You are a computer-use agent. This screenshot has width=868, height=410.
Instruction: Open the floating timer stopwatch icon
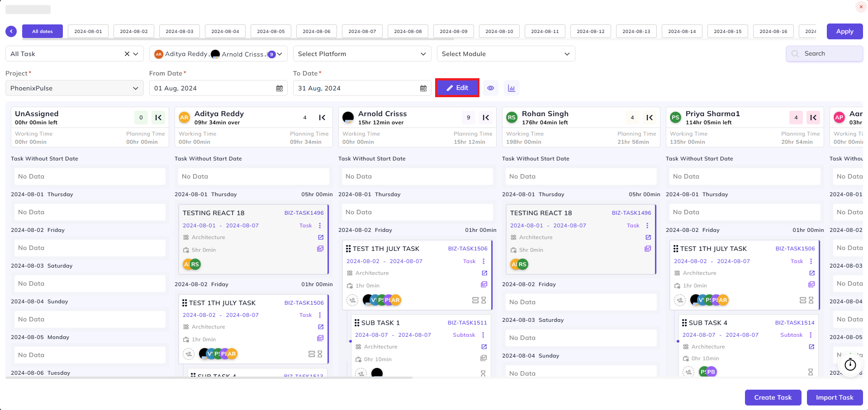coord(850,364)
